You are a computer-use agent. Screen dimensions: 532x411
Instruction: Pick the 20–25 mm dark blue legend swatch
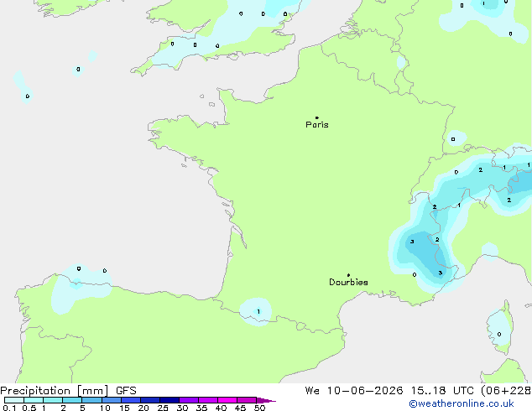point(150,400)
